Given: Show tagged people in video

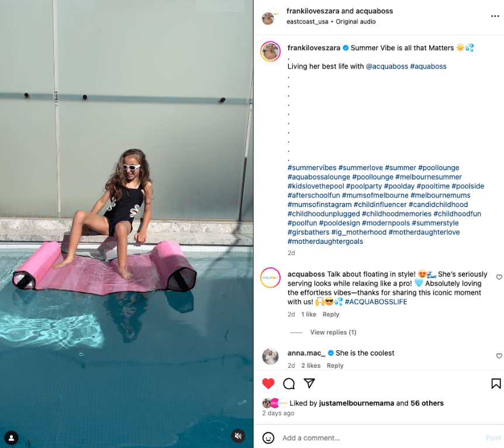Looking at the screenshot, I should click(x=11, y=437).
